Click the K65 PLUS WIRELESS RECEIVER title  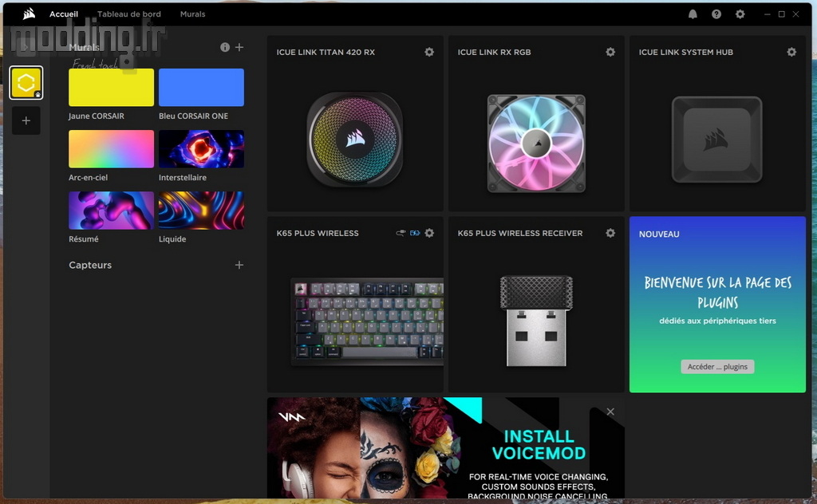point(520,233)
